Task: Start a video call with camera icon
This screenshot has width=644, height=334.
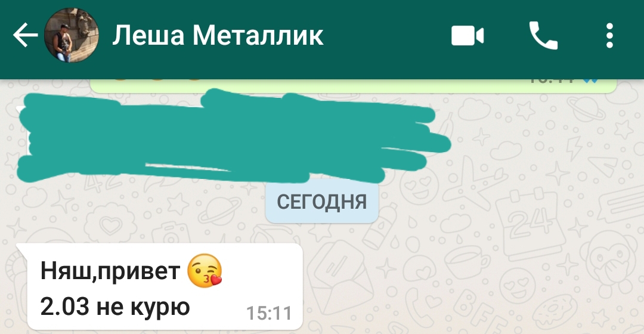Action: [467, 36]
